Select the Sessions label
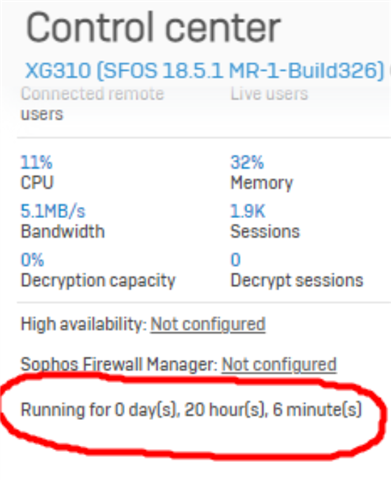Image resolution: width=391 pixels, height=480 pixels. click(265, 231)
